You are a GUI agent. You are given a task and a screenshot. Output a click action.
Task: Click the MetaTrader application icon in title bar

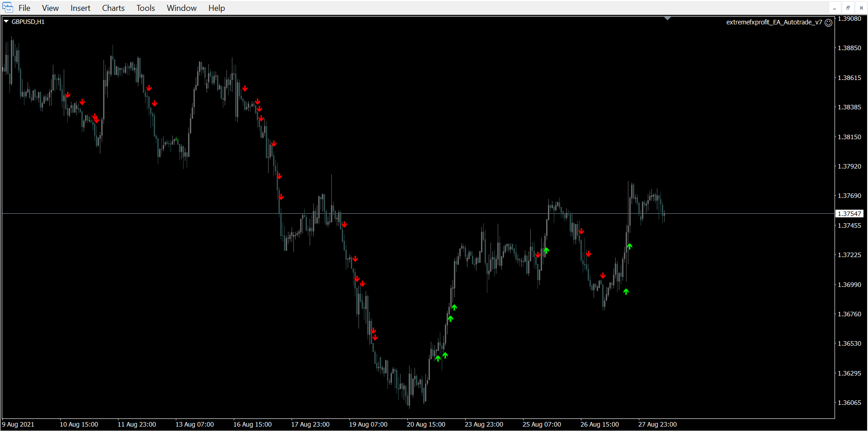[x=8, y=8]
